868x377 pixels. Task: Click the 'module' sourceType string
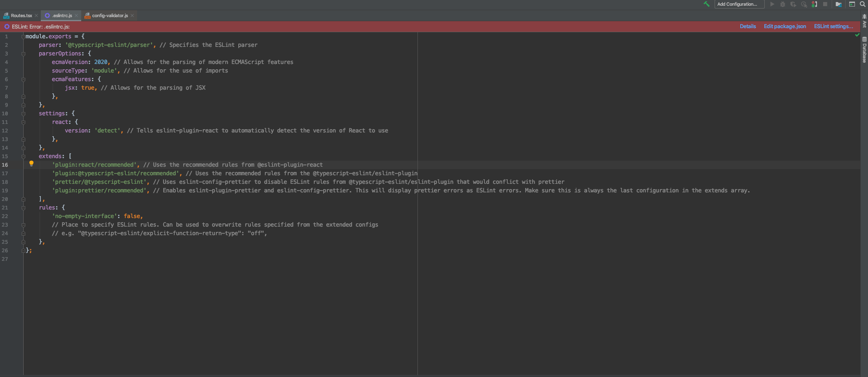point(104,71)
